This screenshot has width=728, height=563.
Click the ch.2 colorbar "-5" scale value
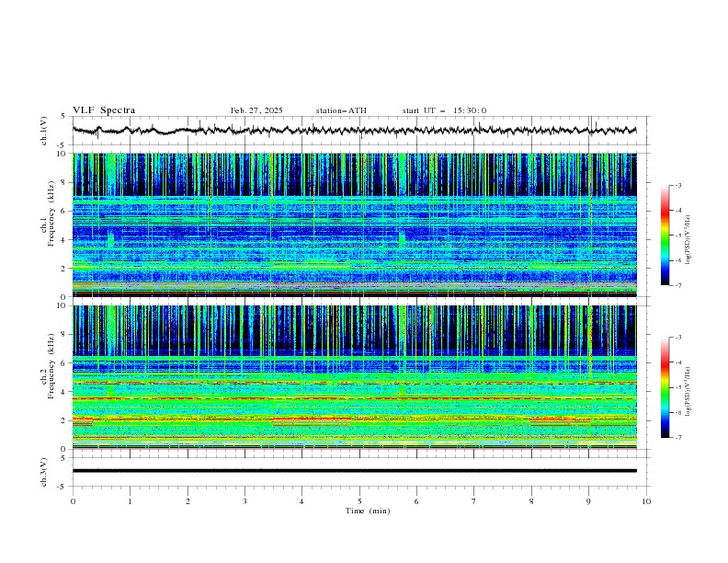coord(678,387)
